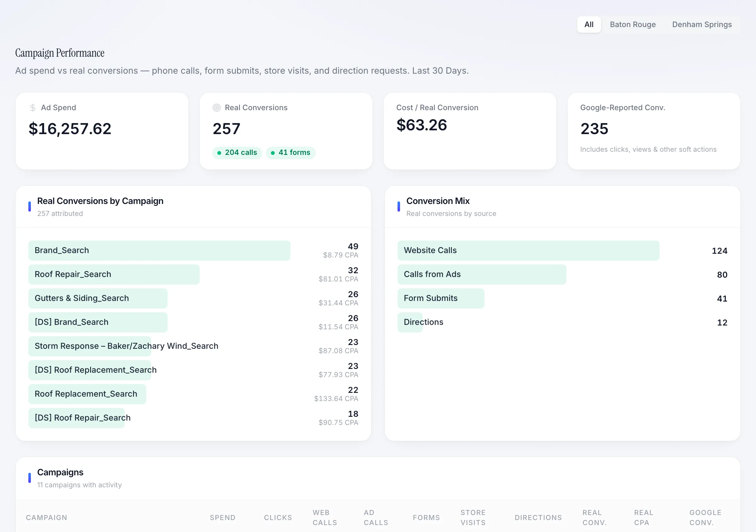
Task: Select the All location tab
Action: pos(589,25)
